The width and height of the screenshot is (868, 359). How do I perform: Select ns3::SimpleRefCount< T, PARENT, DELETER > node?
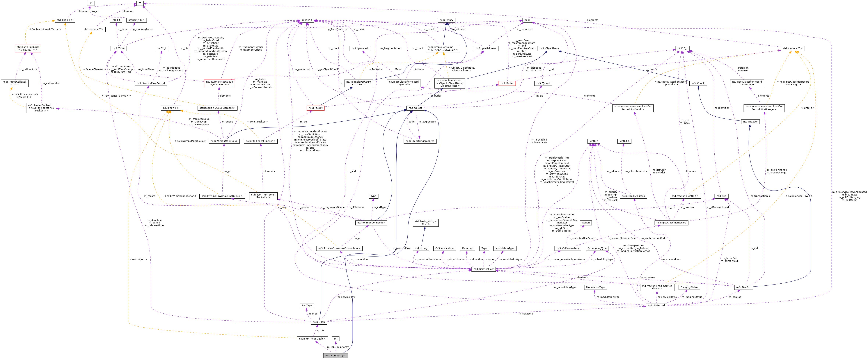(x=442, y=49)
